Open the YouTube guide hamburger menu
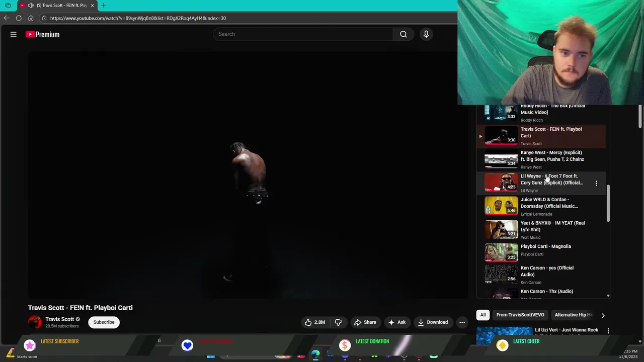The image size is (644, 362). coord(14,34)
